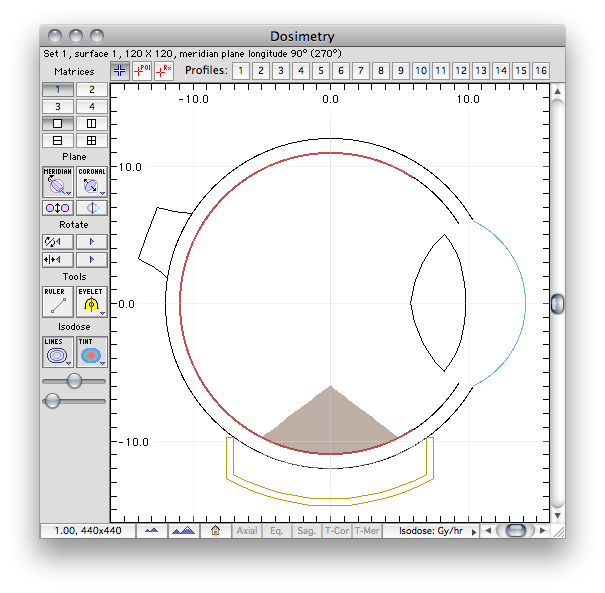Switch to T-Mer view
The image size is (605, 593).
[x=367, y=531]
